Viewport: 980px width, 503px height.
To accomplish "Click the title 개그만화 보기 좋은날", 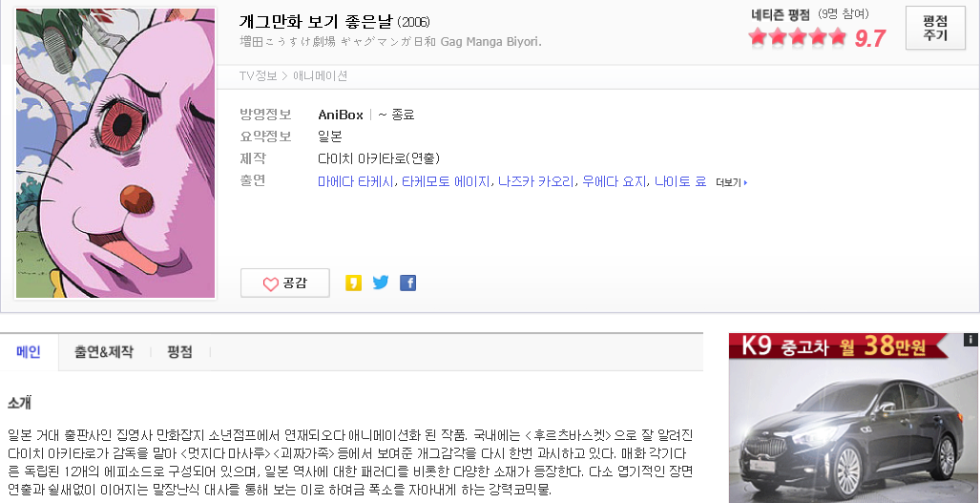I will pos(316,21).
